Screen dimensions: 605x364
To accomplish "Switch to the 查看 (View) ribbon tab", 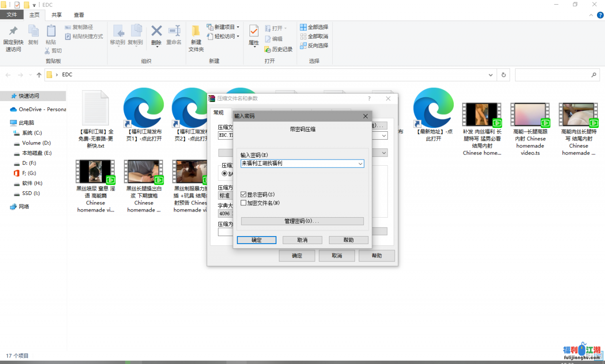I will [78, 15].
